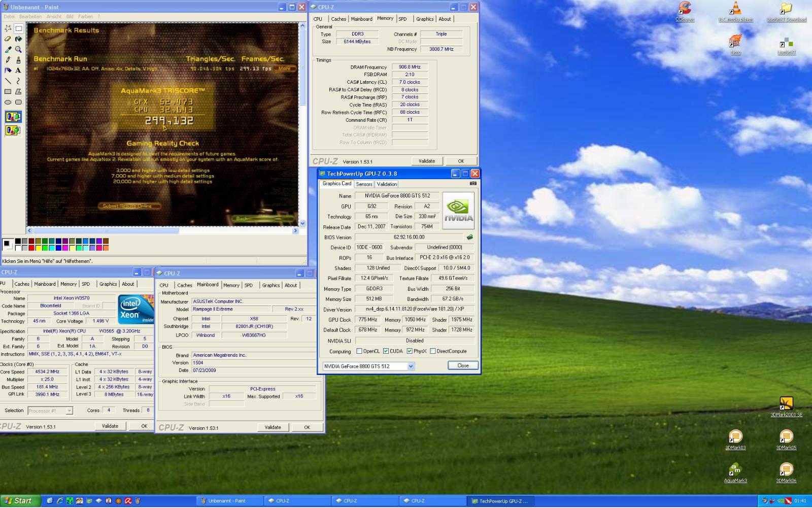Enable the OpenCL checkbox in GPU-Z

[359, 351]
